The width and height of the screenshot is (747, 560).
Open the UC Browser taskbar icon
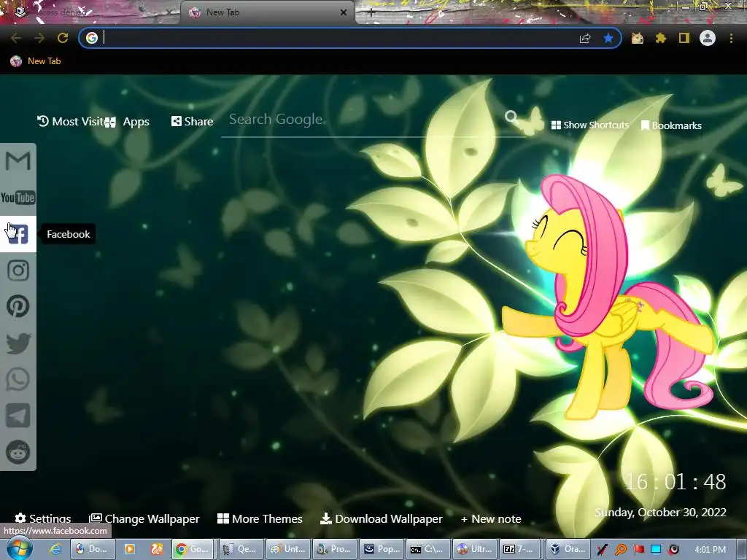pyautogui.click(x=157, y=549)
